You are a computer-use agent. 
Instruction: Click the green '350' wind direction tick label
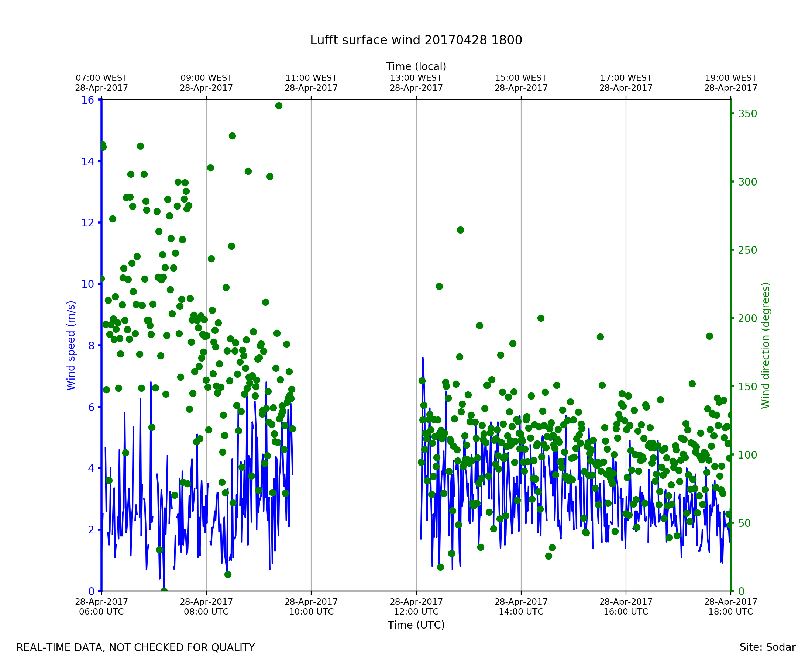point(747,114)
